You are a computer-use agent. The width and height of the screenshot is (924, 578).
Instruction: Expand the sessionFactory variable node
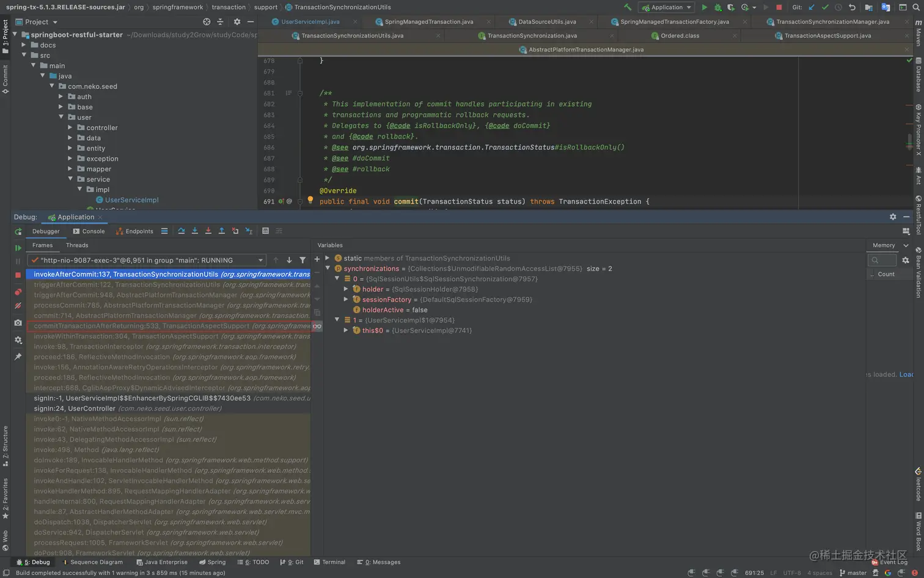(346, 300)
